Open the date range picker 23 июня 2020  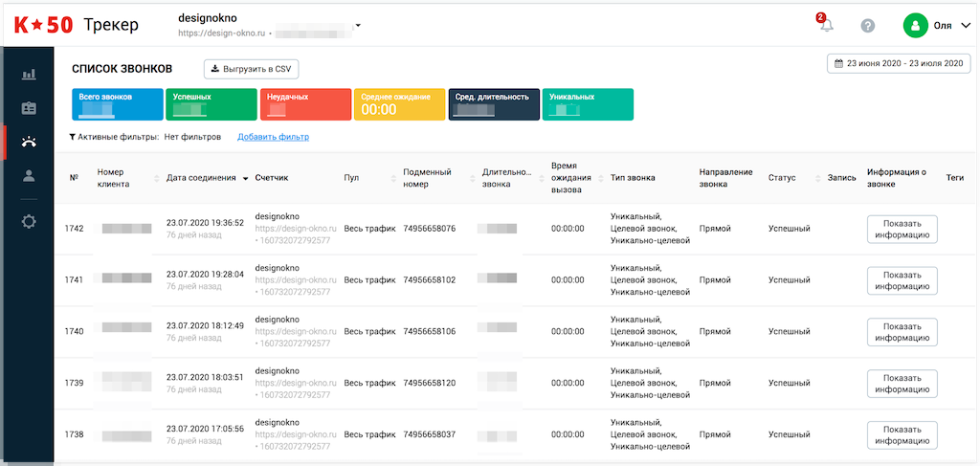click(x=899, y=64)
